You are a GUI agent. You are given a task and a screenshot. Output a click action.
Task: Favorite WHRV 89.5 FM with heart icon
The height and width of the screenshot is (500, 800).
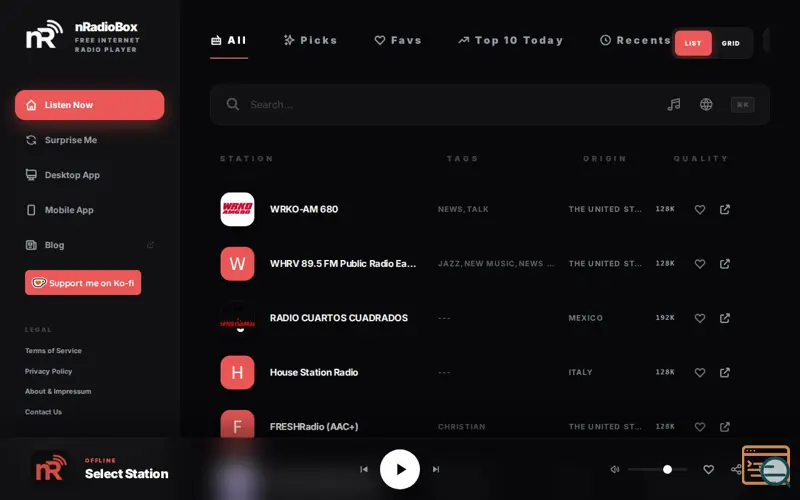(700, 264)
